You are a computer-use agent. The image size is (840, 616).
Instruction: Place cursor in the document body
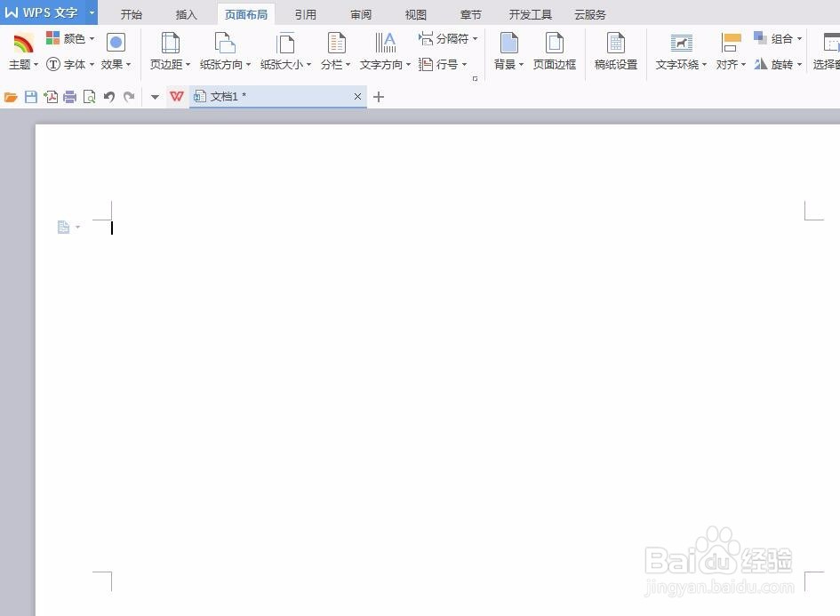click(458, 396)
